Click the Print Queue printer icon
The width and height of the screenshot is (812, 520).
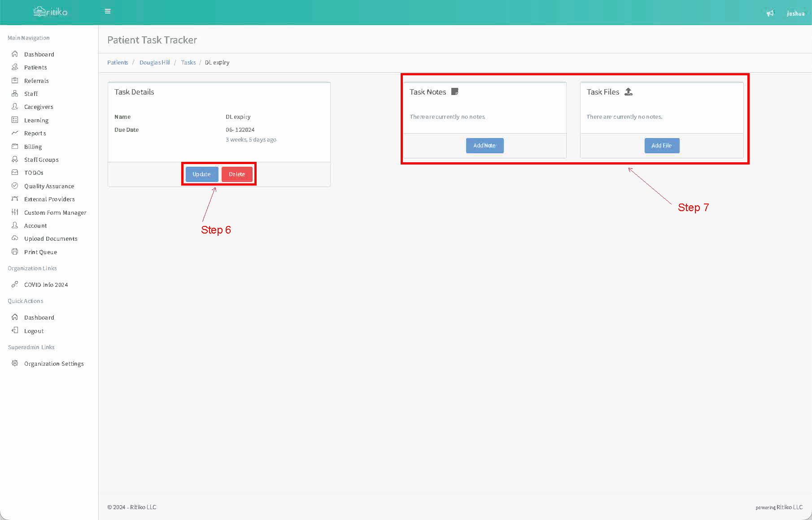click(x=15, y=251)
